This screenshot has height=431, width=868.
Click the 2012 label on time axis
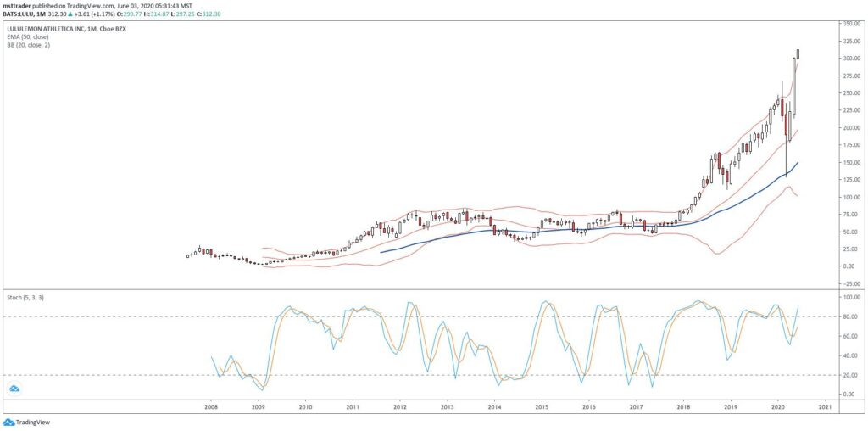pyautogui.click(x=400, y=406)
